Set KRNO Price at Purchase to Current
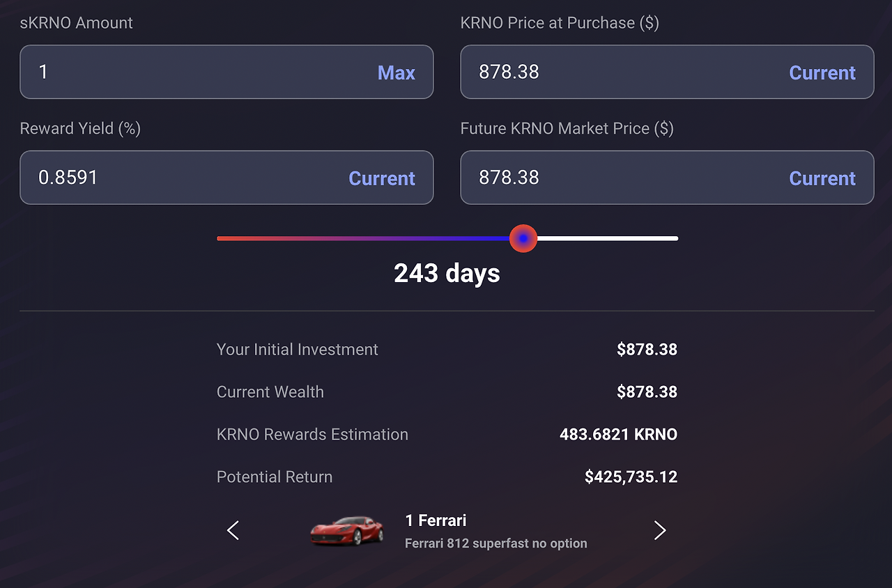This screenshot has width=892, height=588. [x=822, y=72]
